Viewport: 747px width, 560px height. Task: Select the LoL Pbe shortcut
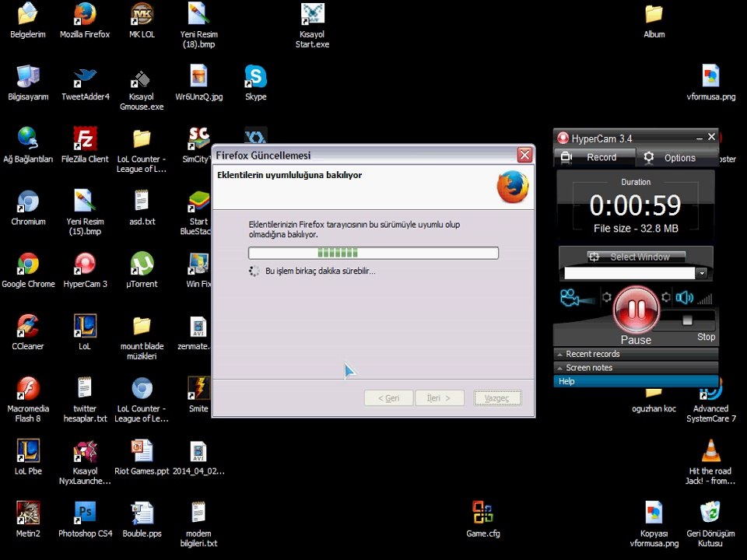tap(28, 450)
